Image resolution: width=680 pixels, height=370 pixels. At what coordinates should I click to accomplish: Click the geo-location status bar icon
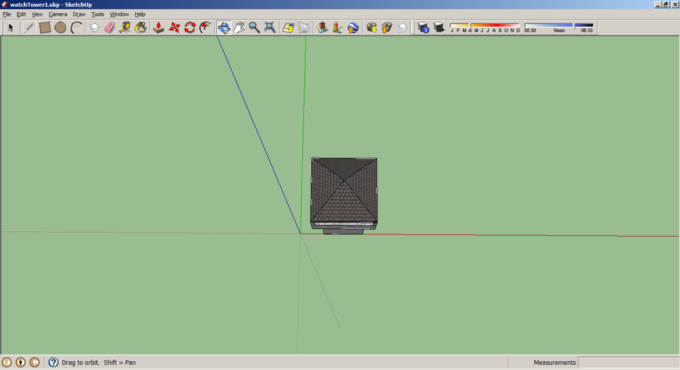coord(7,362)
